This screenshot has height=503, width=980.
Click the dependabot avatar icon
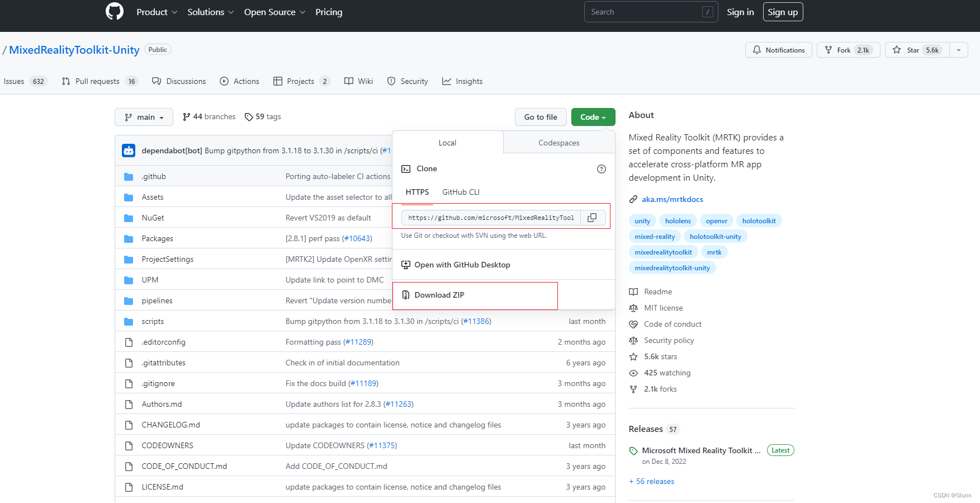pos(129,151)
